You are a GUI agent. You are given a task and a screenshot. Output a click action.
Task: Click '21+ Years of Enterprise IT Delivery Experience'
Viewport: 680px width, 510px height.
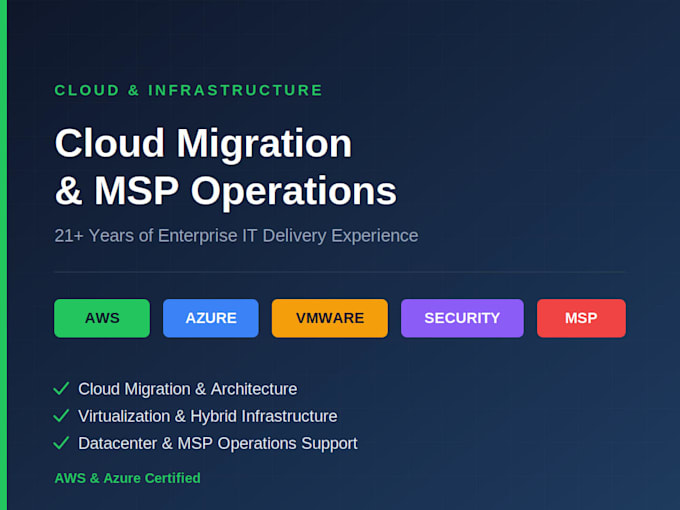(x=236, y=236)
